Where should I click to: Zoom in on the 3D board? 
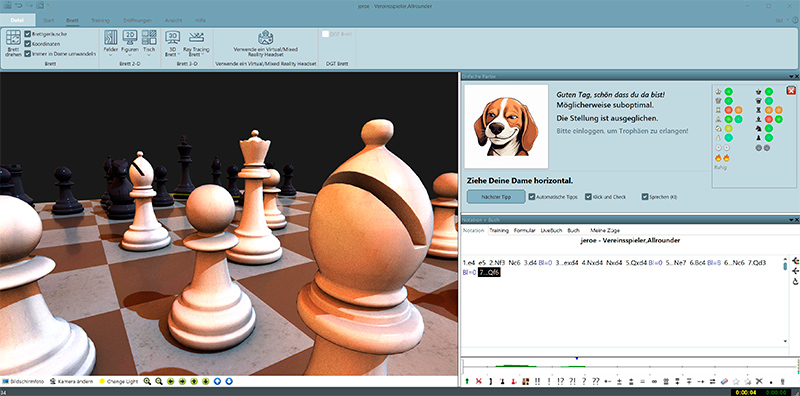pos(147,381)
